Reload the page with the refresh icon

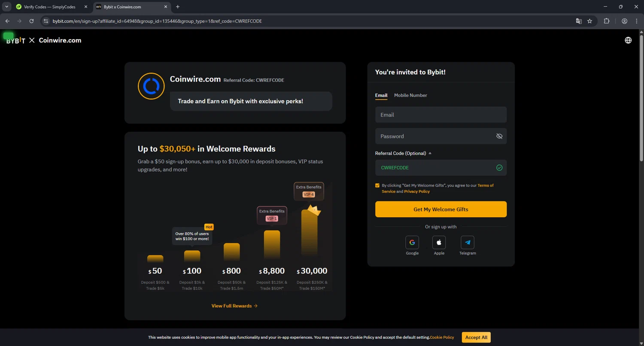(x=31, y=21)
